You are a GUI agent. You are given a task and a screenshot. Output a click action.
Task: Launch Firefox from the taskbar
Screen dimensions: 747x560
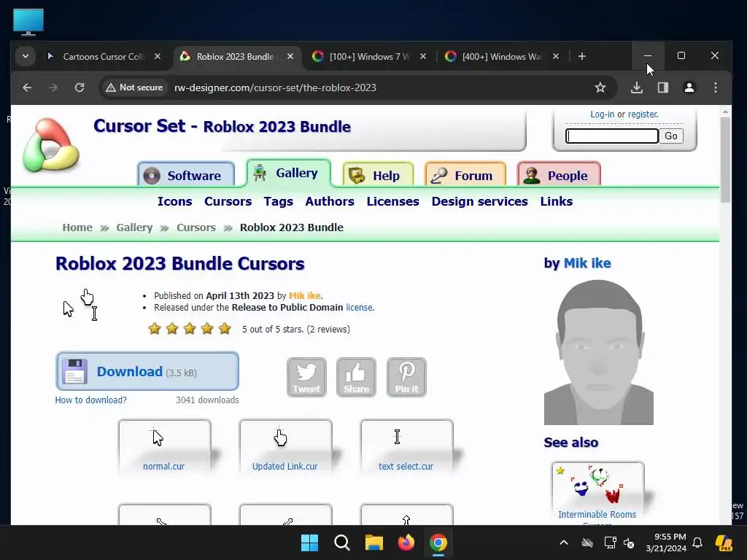point(406,542)
